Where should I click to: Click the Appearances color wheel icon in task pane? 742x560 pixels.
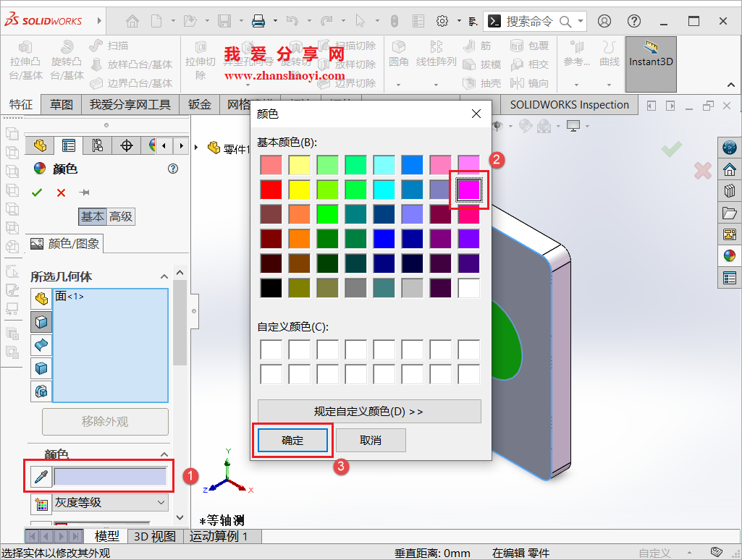(730, 255)
